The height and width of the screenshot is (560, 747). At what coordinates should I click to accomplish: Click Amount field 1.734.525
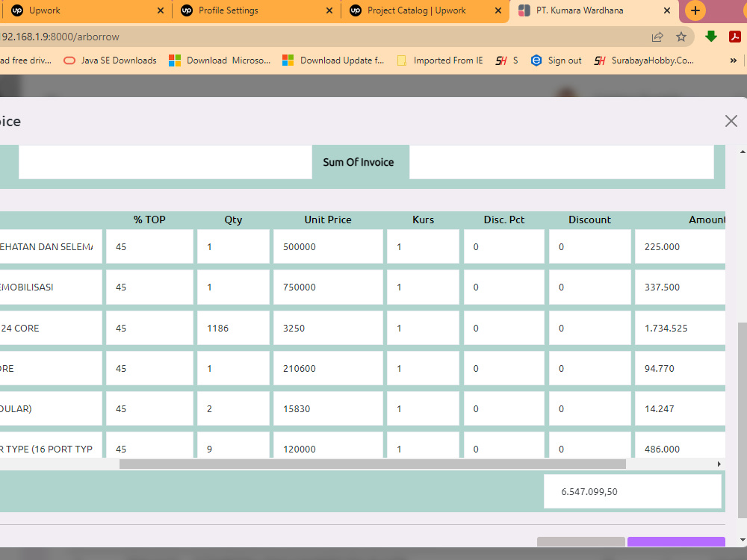(x=681, y=328)
